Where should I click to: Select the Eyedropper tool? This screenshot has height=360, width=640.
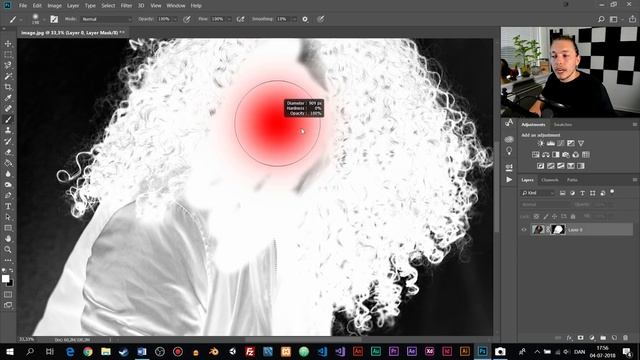(8, 98)
